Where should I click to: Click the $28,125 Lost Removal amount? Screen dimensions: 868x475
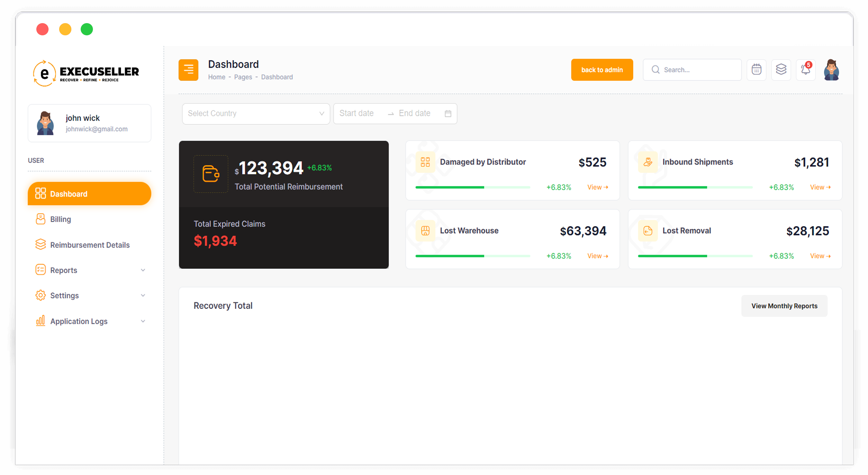point(807,231)
